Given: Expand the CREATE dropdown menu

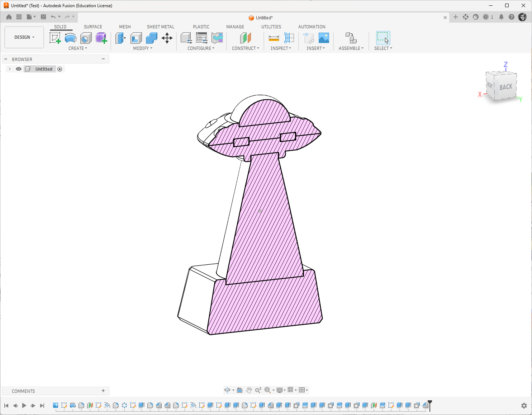Looking at the screenshot, I should 78,48.
